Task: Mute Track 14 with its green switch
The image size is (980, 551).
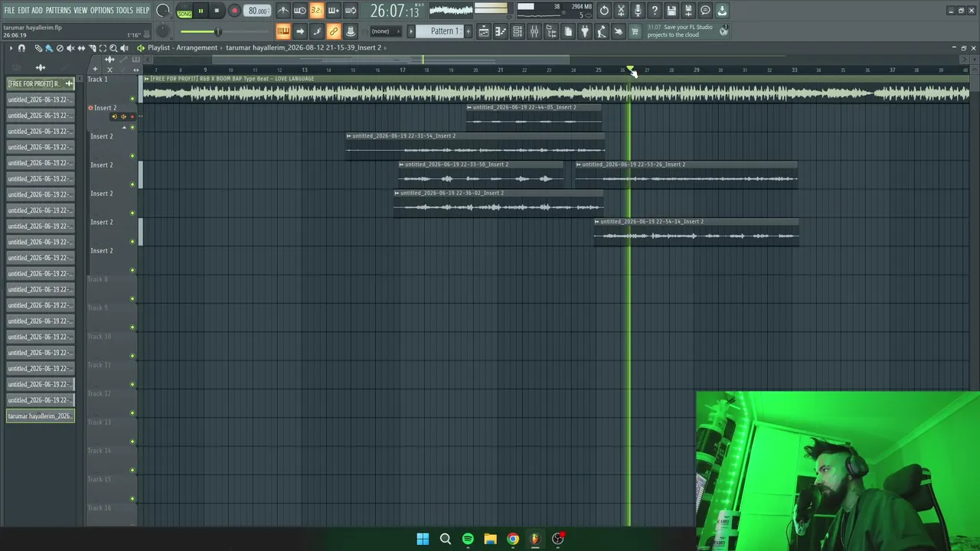Action: pos(132,470)
